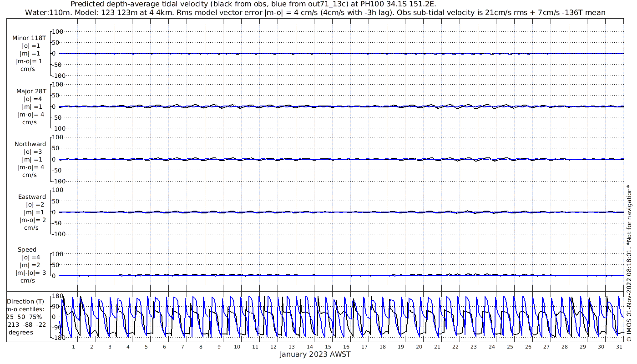The image size is (637, 364).
Task: Click the vertical IMOS copyright 'Not for navigation' text
Action: coord(629,263)
